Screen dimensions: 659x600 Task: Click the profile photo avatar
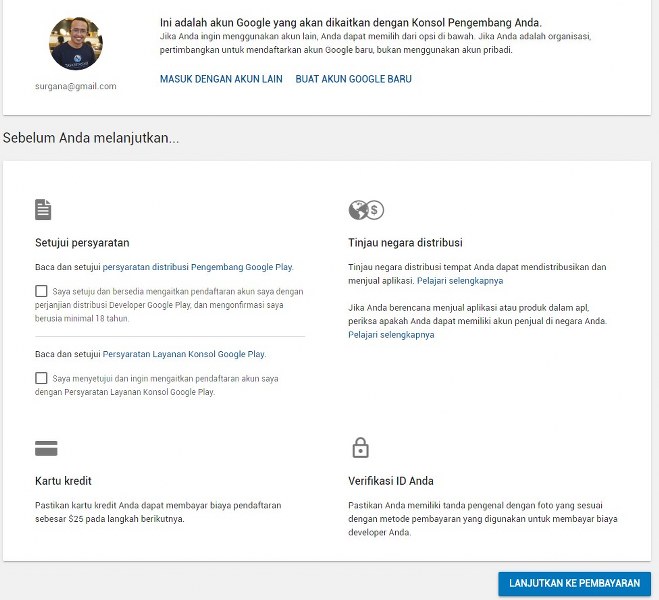pyautogui.click(x=76, y=44)
